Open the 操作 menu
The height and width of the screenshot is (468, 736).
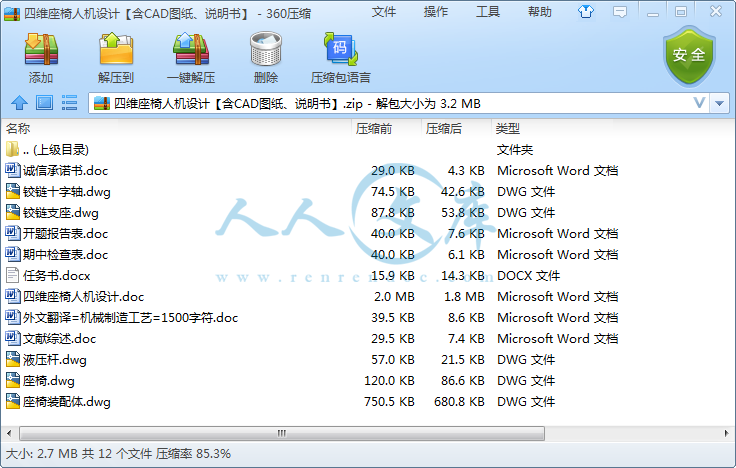[x=436, y=12]
